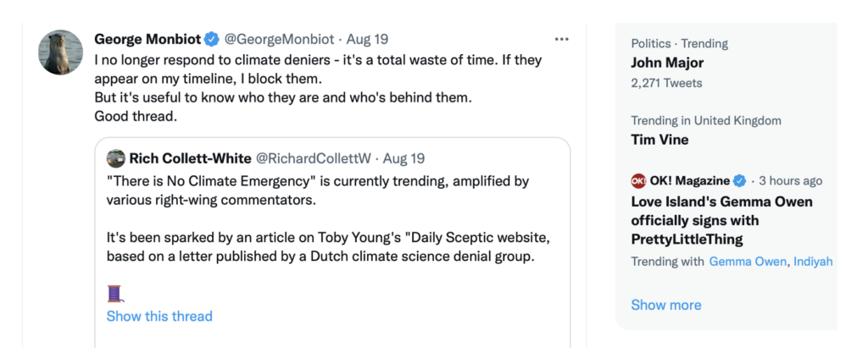Open the John Major trending topic
Image resolution: width=868 pixels, height=353 pixels.
(667, 63)
